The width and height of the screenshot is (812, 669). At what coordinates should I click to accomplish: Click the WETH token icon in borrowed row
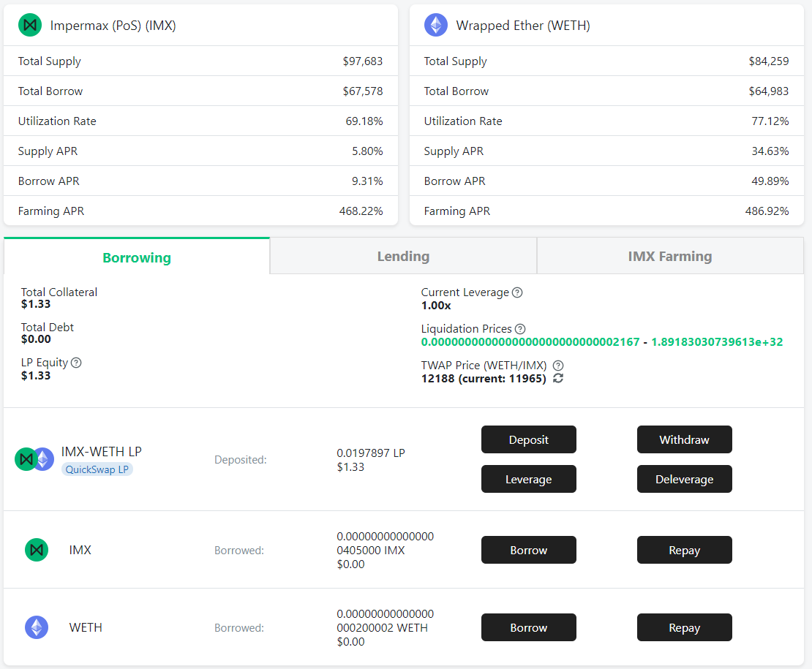(x=37, y=627)
